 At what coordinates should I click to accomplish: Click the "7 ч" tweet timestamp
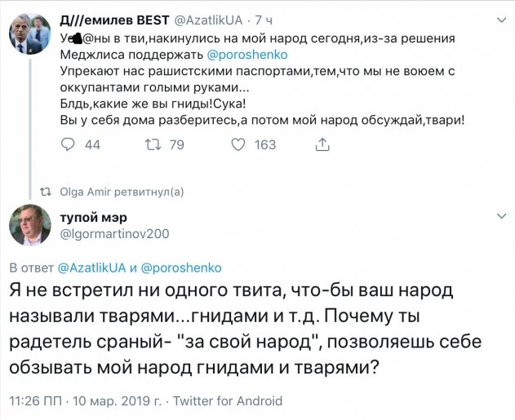(x=264, y=18)
